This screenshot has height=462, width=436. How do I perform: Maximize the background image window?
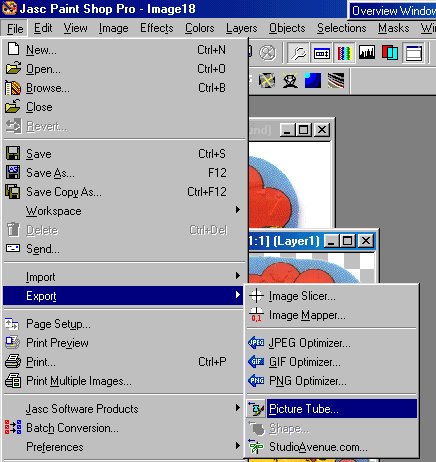[x=304, y=130]
